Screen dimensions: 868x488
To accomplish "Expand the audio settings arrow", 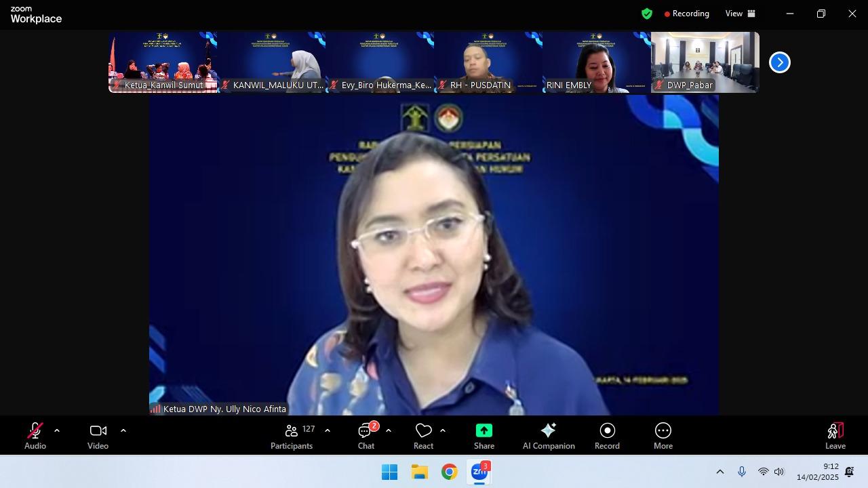I will pos(57,430).
